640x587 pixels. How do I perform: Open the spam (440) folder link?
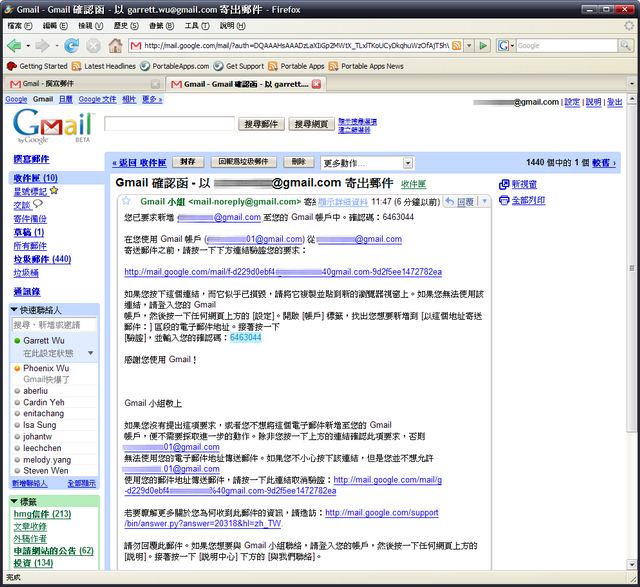tap(42, 259)
